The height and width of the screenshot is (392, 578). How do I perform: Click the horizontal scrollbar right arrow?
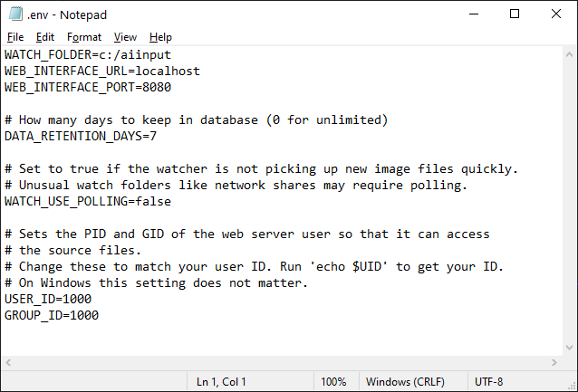554,362
